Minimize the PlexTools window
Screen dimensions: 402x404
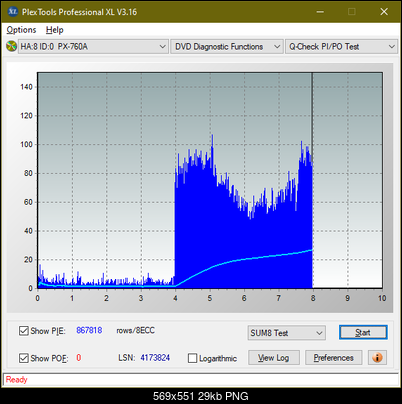[x=320, y=12]
